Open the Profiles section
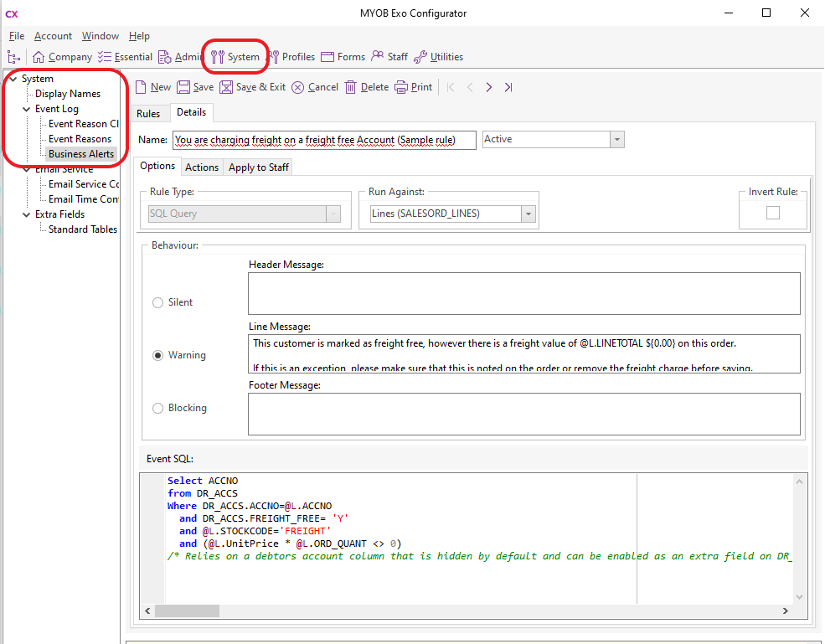The width and height of the screenshot is (825, 644). click(292, 57)
